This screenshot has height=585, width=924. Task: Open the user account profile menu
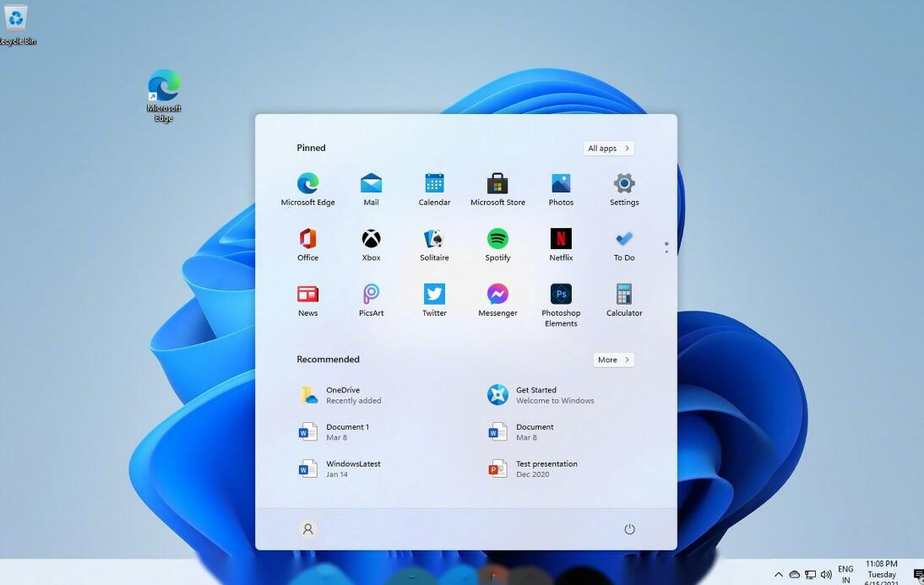coord(308,529)
